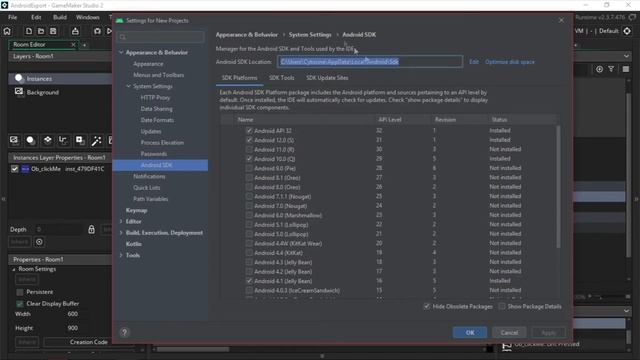Click filter funnel icon in right panel
Viewport: 640px width, 360px height.
[611, 69]
